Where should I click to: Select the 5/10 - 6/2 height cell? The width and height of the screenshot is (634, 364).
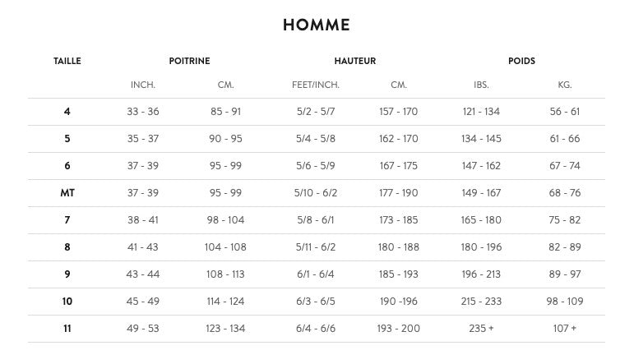tap(316, 193)
